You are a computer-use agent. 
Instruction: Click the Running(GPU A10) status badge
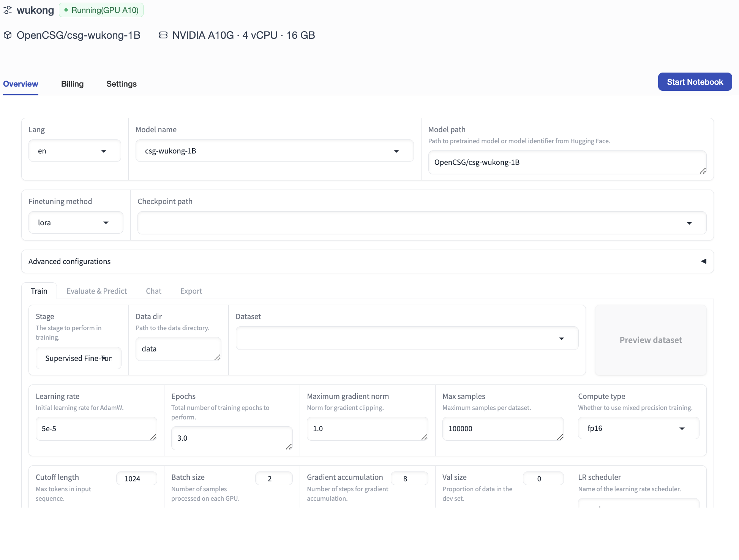point(101,10)
